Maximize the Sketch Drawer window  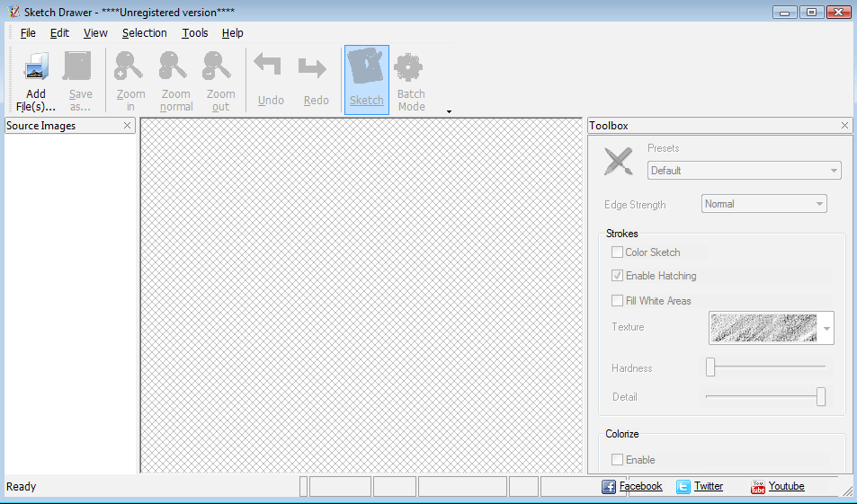point(812,12)
